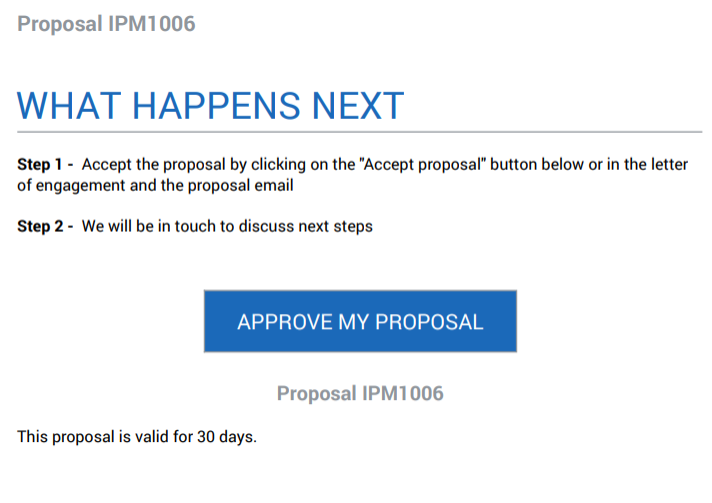712x503 pixels.
Task: Select the bold Step 2 label
Action: point(40,226)
